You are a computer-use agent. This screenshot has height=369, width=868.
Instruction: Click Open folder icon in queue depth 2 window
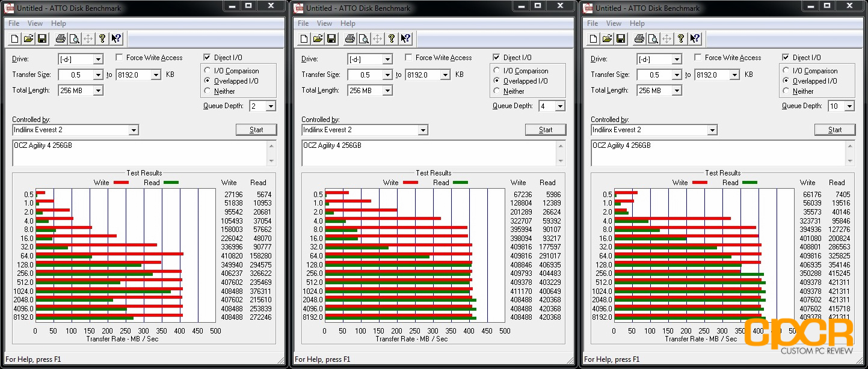28,39
